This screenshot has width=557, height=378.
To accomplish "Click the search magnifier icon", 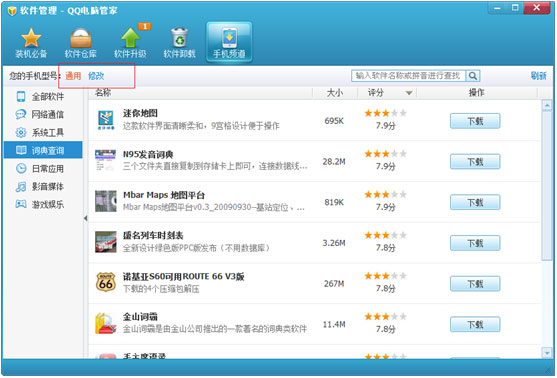I will tap(472, 76).
